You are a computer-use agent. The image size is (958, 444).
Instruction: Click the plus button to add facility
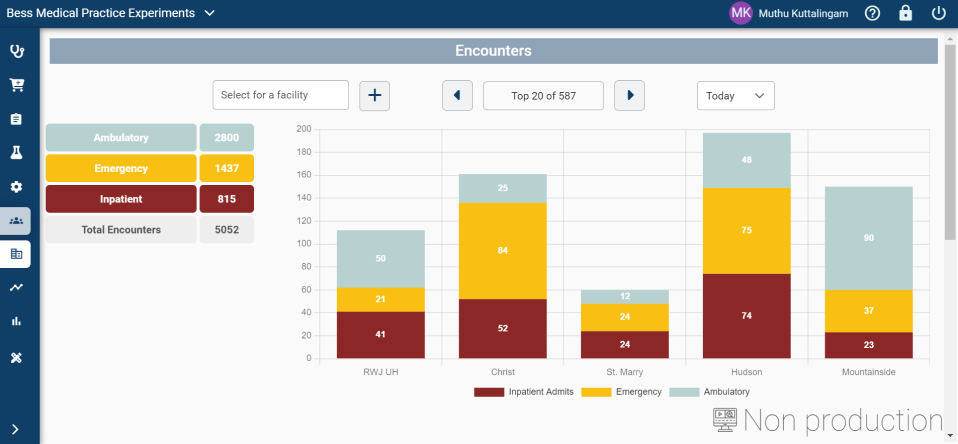[x=374, y=96]
